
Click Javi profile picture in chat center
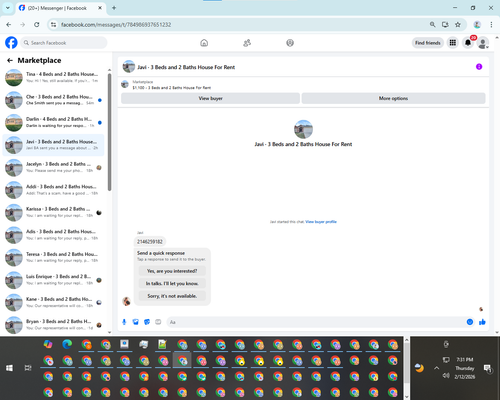click(x=303, y=129)
